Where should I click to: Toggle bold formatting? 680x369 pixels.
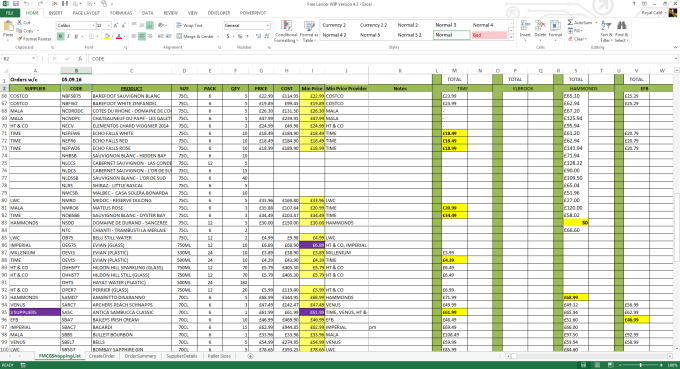tap(60, 36)
